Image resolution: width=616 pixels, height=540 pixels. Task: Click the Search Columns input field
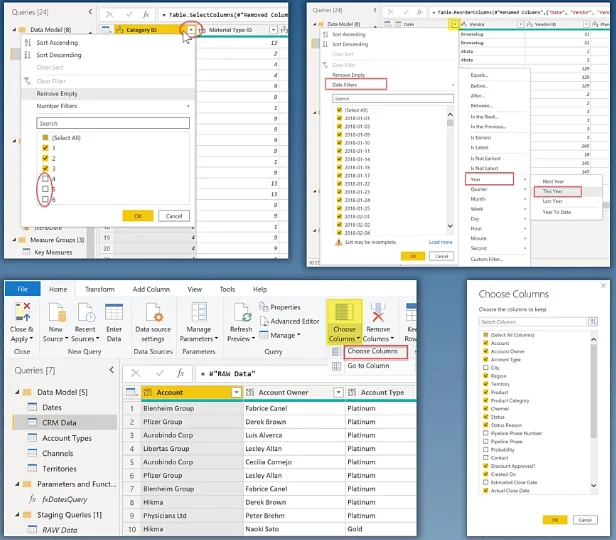pos(532,322)
